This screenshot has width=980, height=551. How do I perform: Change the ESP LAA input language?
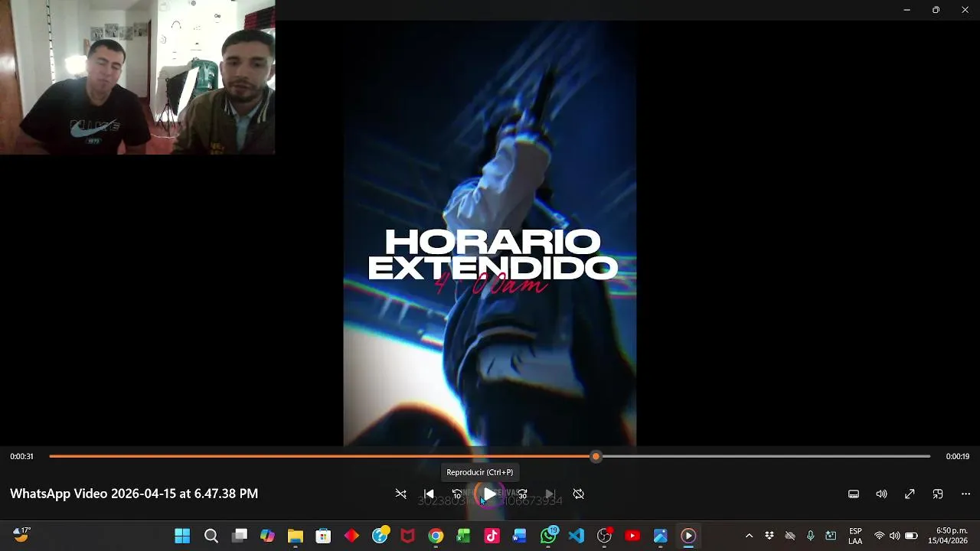point(855,536)
